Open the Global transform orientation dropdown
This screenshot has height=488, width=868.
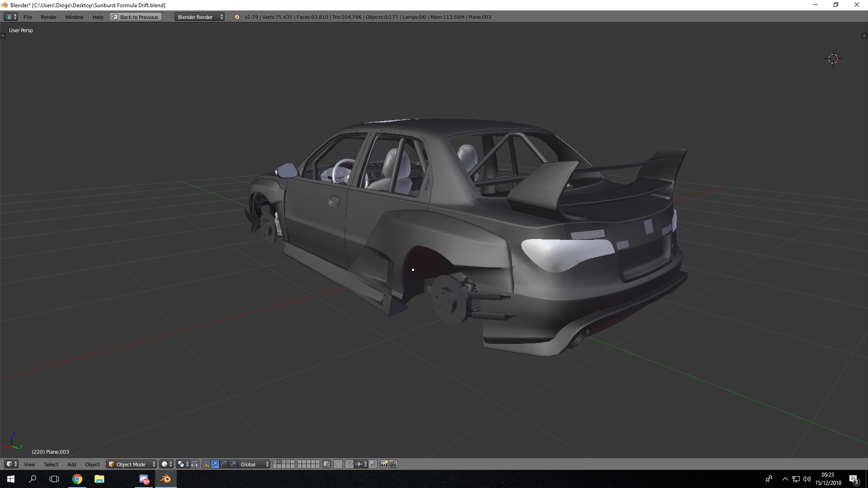point(254,464)
